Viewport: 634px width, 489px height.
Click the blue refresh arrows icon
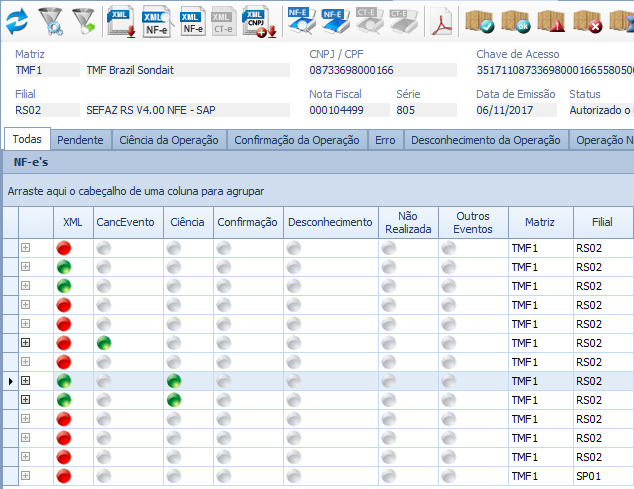click(18, 18)
